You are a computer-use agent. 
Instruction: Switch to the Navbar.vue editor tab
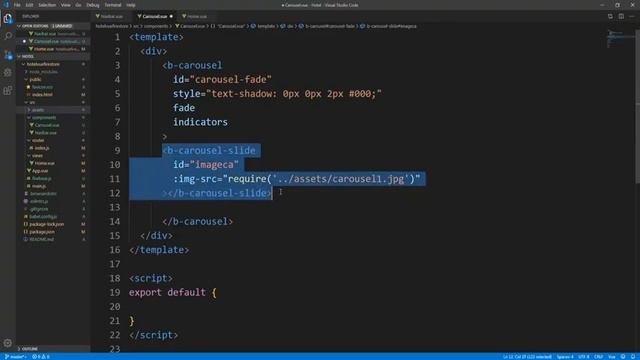point(111,16)
